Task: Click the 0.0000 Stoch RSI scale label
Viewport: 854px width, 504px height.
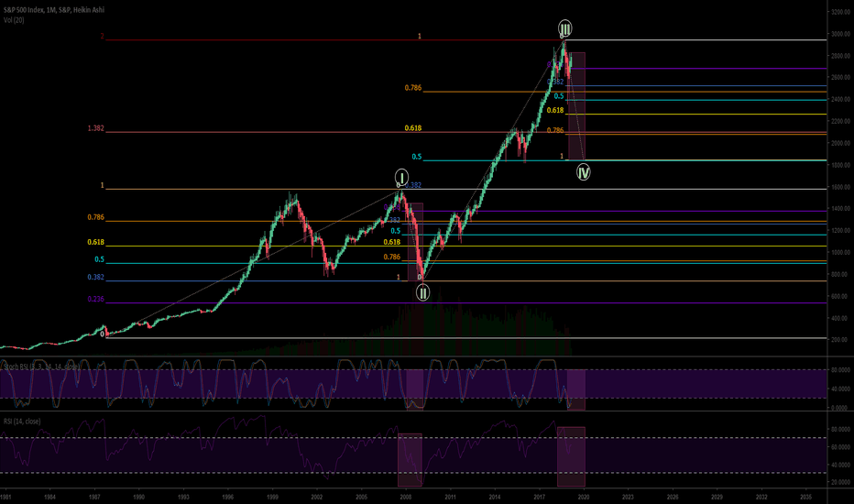Action: pyautogui.click(x=841, y=408)
